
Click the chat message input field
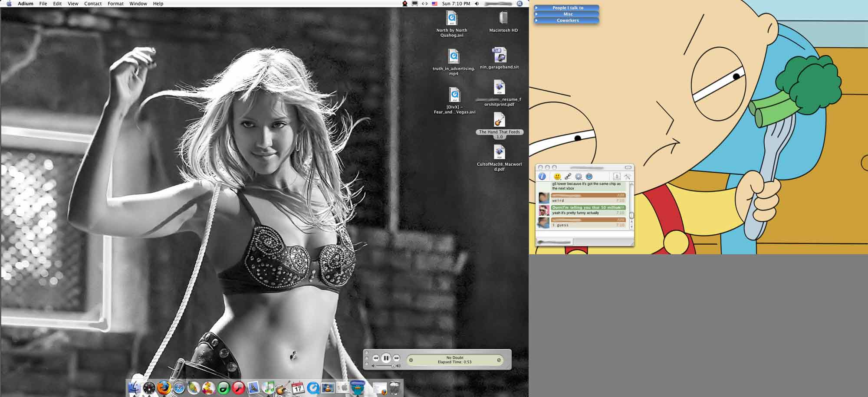pyautogui.click(x=584, y=234)
